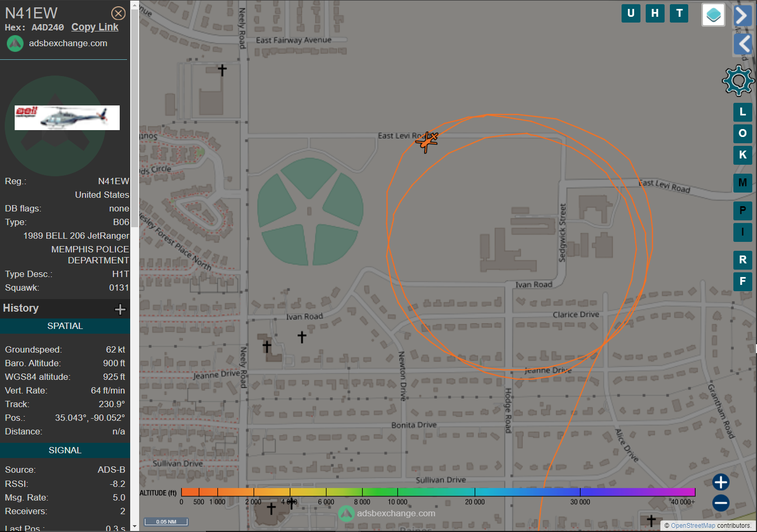The height and width of the screenshot is (532, 757).
Task: Click the R map option button
Action: pos(743,260)
